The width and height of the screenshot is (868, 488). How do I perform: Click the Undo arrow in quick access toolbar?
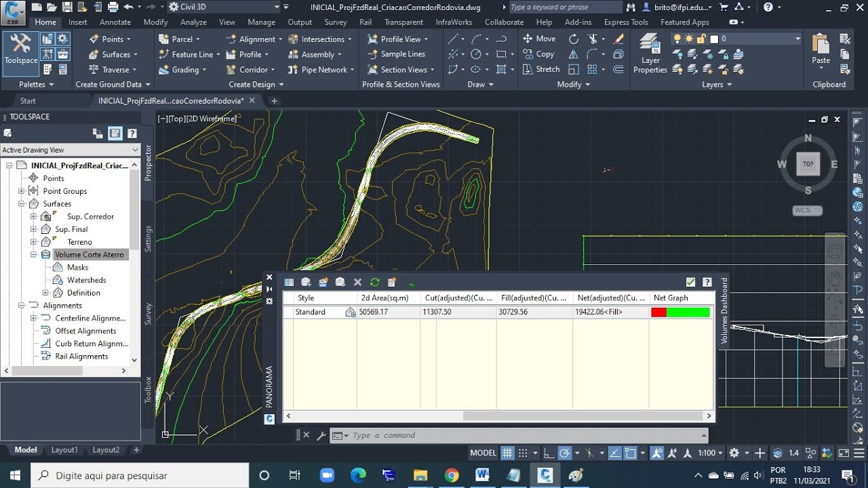tap(128, 7)
